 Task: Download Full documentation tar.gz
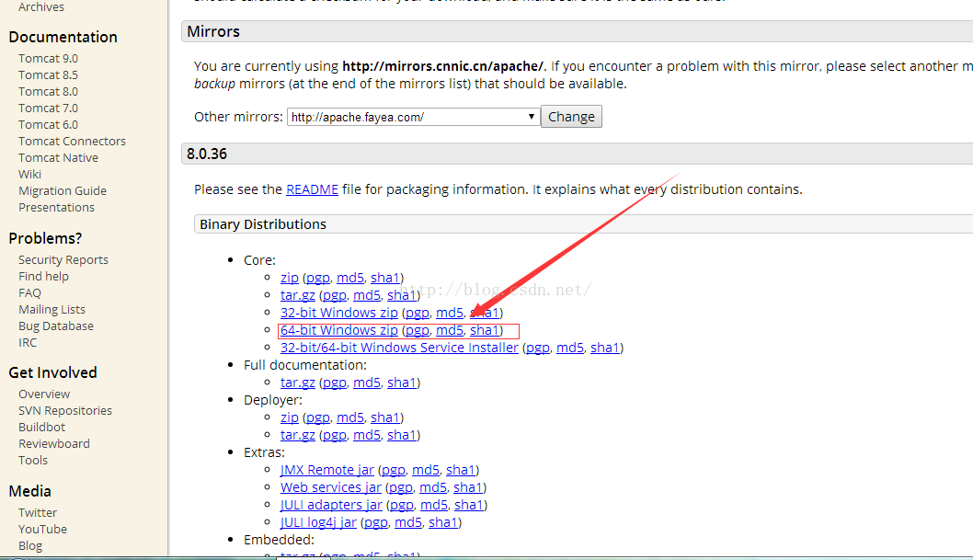298,383
